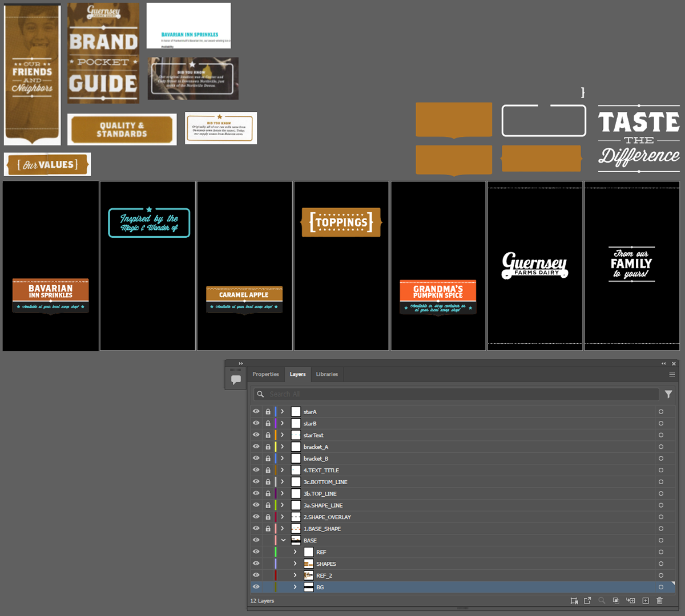Expand the bracket_B layer
Viewport: 685px width, 616px height.
point(283,459)
